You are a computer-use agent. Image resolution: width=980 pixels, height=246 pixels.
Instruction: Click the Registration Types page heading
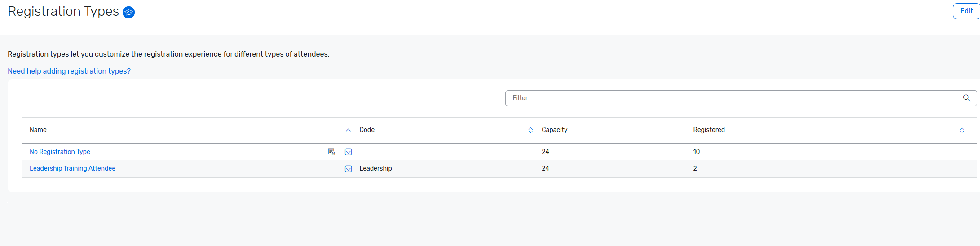pyautogui.click(x=63, y=11)
